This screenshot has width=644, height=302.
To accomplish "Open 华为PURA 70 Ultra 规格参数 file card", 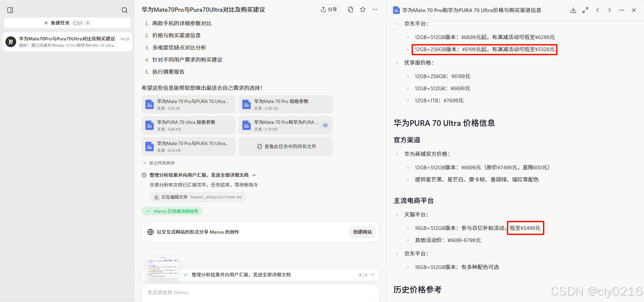I will (189, 125).
